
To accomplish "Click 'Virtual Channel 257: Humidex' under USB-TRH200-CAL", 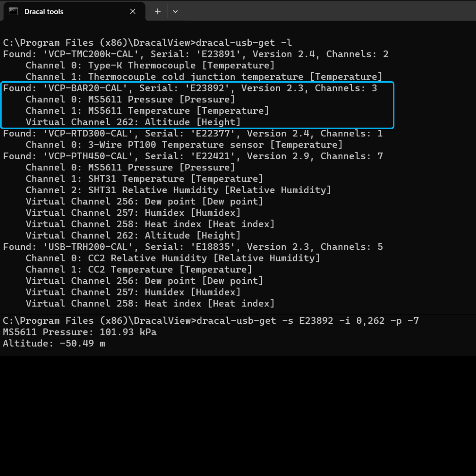I will (133, 292).
